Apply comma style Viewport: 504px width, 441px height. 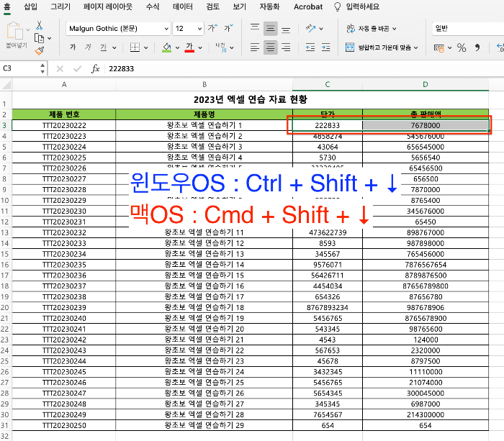tap(477, 47)
